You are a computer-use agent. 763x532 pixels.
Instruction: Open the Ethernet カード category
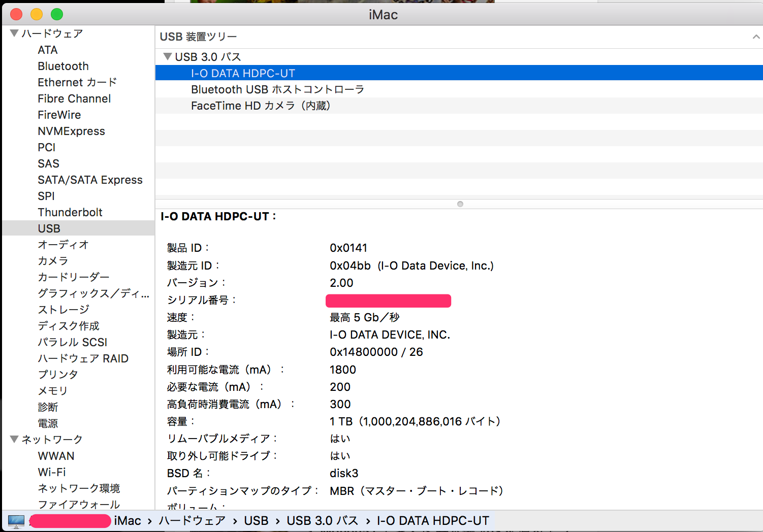click(77, 82)
